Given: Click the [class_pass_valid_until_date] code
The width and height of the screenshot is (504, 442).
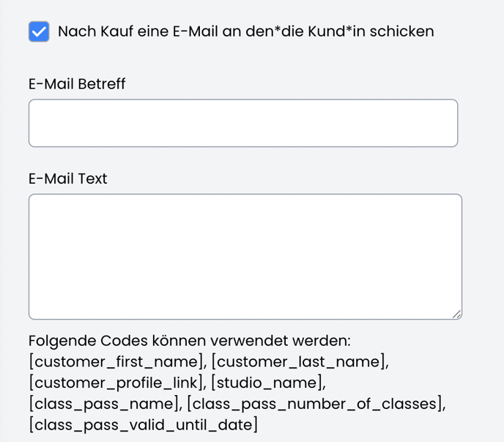Looking at the screenshot, I should (143, 424).
